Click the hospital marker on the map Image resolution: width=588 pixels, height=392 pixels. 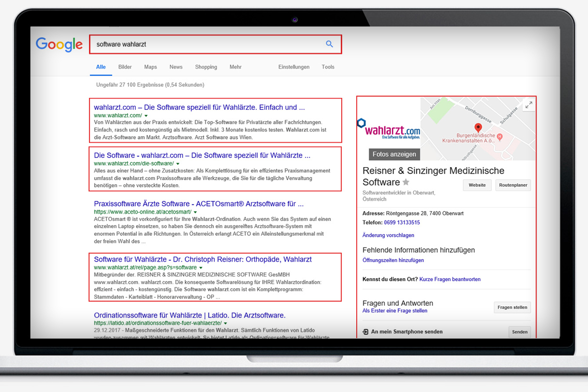point(499,136)
